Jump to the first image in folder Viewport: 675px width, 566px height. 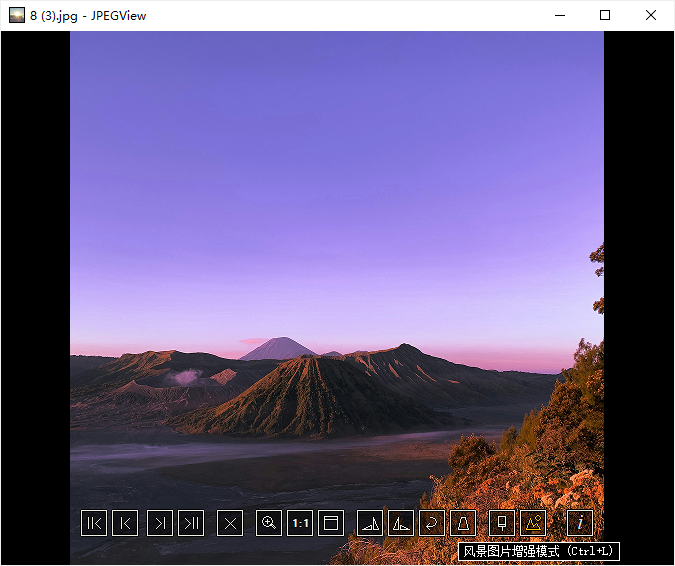click(94, 523)
